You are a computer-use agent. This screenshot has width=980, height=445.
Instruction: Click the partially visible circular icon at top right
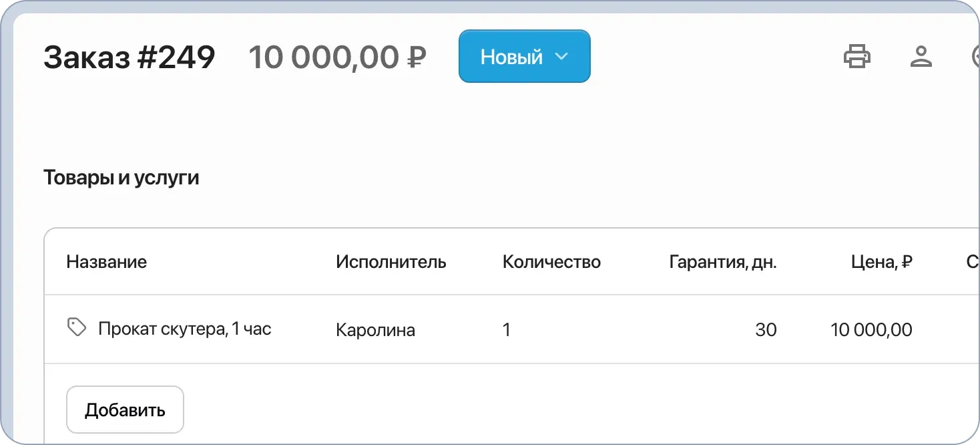(976, 56)
